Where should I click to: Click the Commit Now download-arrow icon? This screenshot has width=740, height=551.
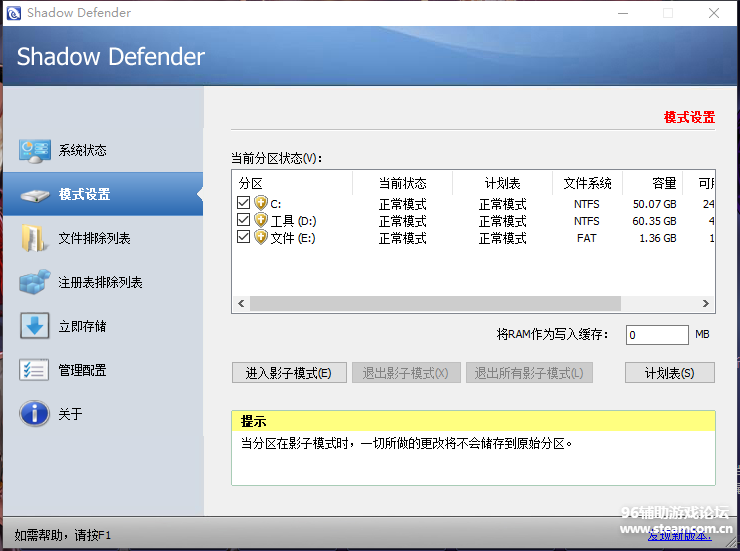click(34, 326)
